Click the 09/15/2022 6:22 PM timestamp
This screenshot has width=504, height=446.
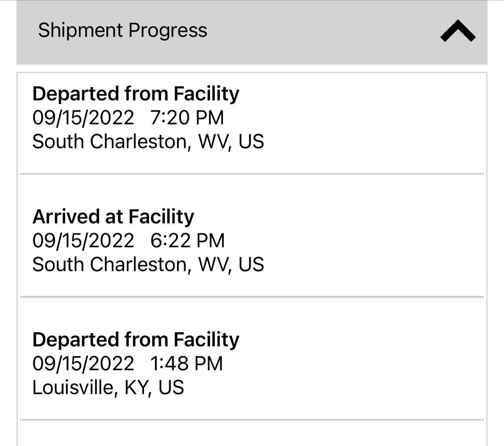(129, 240)
